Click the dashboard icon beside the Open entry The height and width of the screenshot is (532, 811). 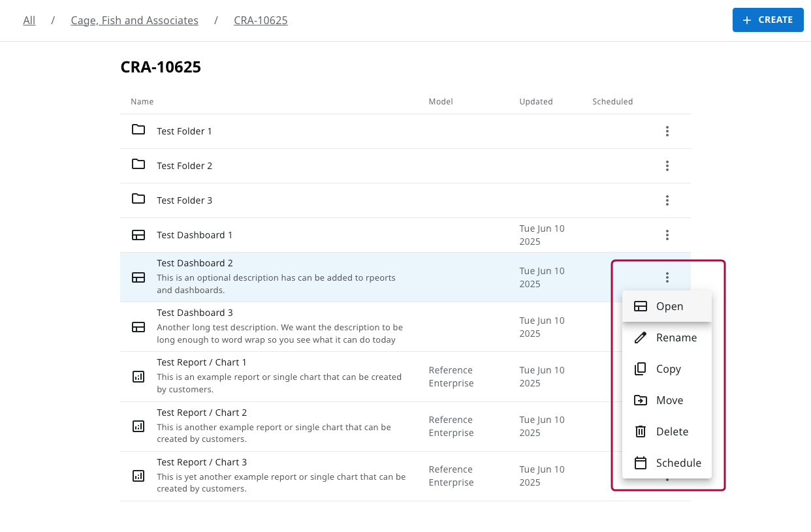point(640,305)
